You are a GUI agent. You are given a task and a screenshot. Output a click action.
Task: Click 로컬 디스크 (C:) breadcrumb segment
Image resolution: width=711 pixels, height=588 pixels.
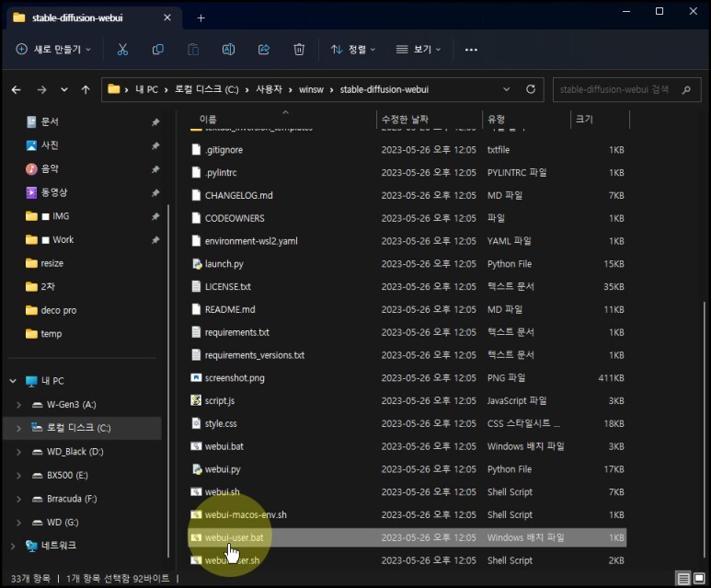coord(206,89)
